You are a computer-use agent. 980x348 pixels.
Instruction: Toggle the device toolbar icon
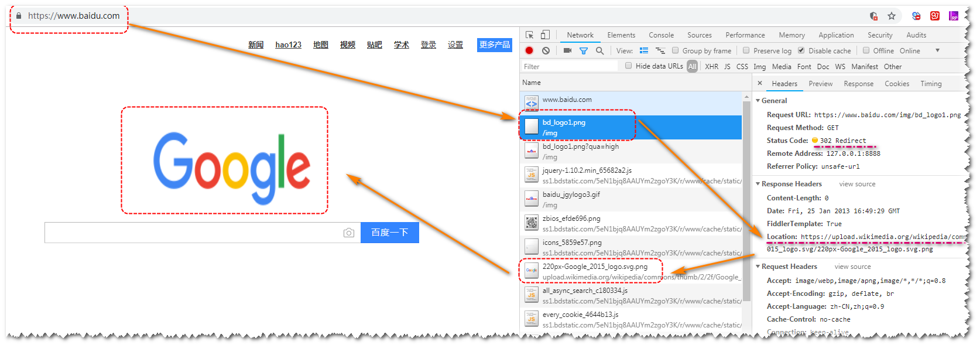point(545,35)
